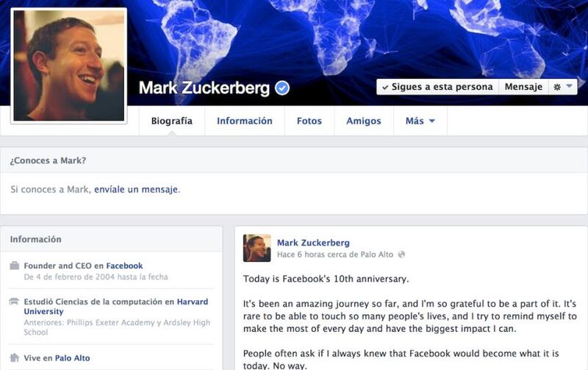The height and width of the screenshot is (370, 588).
Task: Open the Harvard University link
Action: 116,307
